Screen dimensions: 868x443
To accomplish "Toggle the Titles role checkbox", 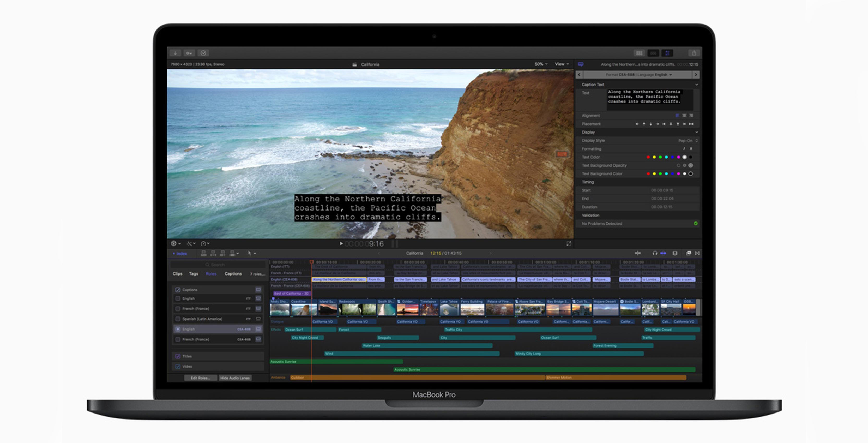I will tap(178, 356).
